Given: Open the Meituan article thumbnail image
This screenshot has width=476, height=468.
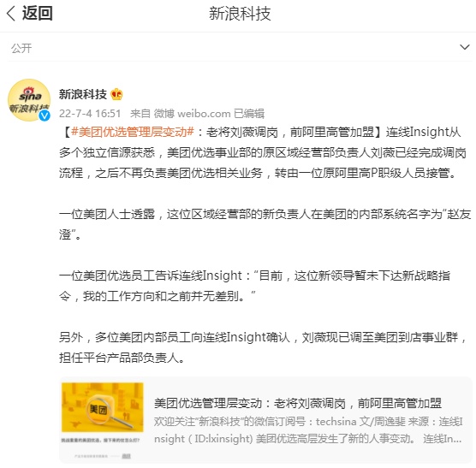Looking at the screenshot, I should pyautogui.click(x=102, y=407).
